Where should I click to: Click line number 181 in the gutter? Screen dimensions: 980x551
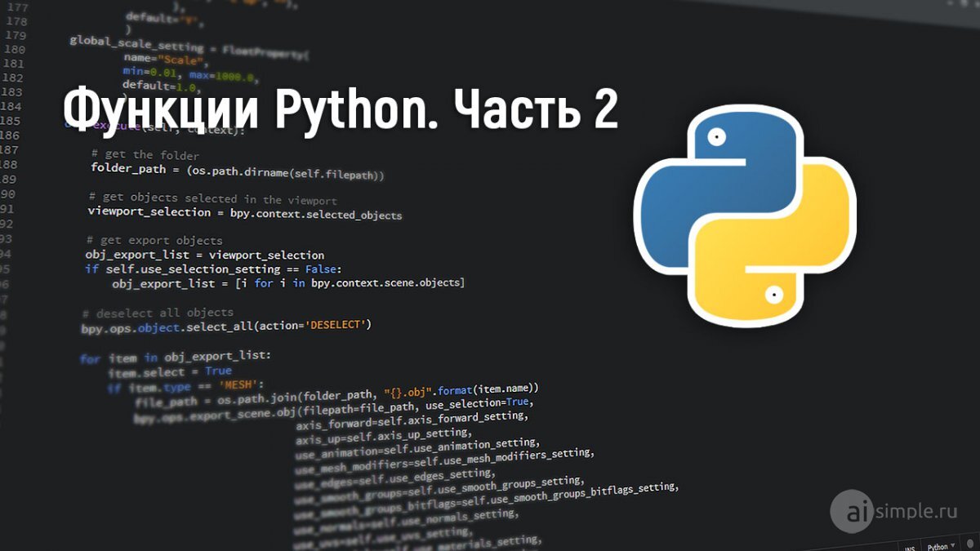[x=13, y=64]
